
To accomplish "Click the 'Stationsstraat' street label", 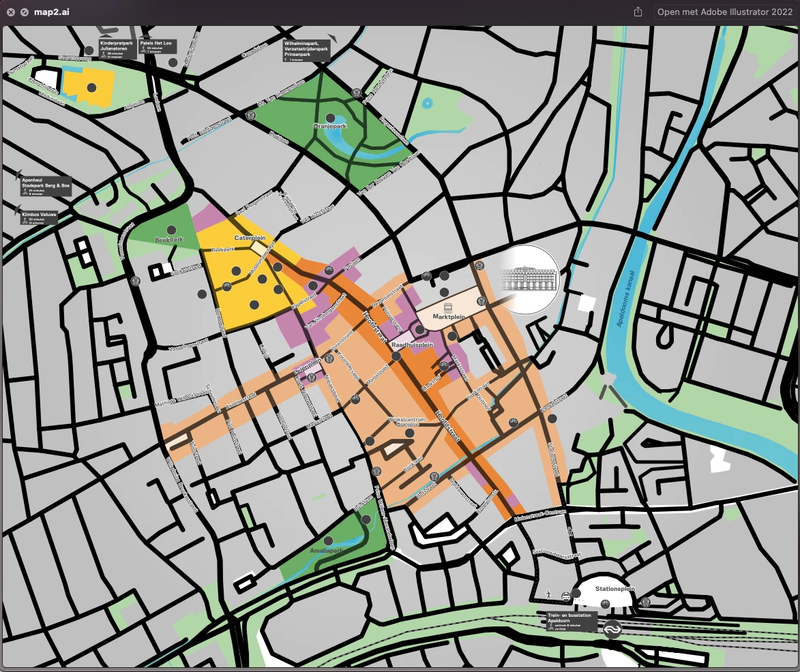I will 554,459.
